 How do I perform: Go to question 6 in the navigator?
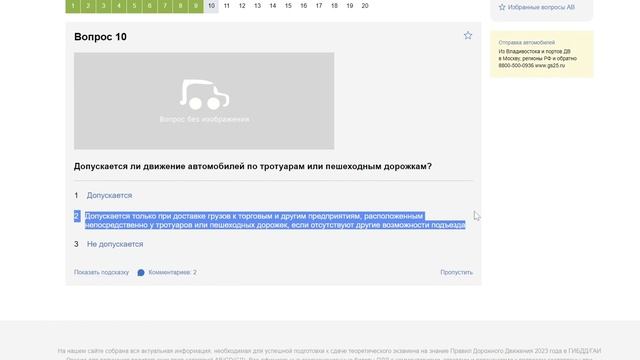pos(150,6)
